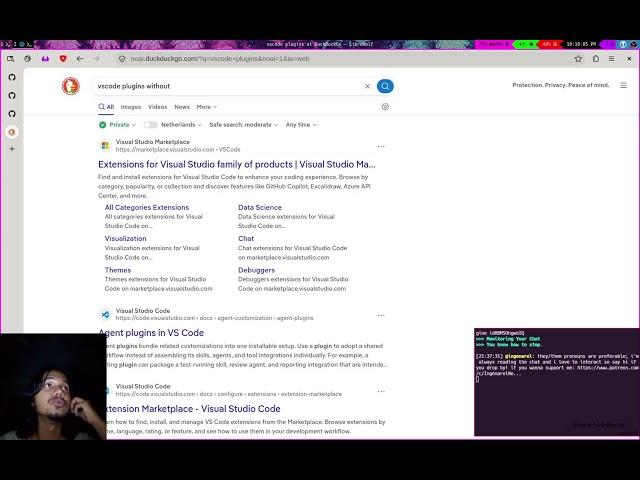Expand the Private protection dropdown
Viewport: 640px width, 480px height.
click(118, 125)
